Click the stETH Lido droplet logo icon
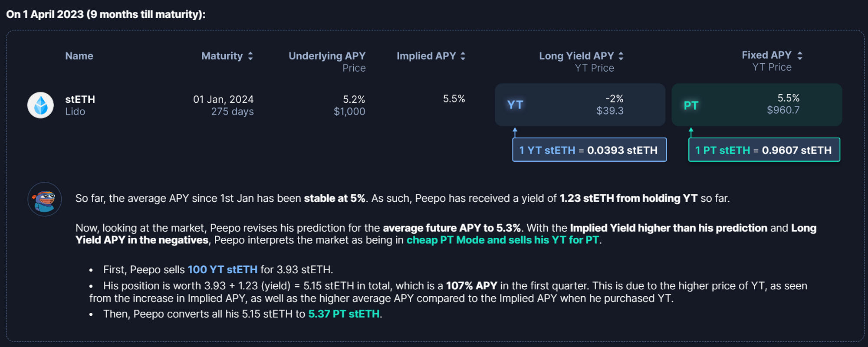Image resolution: width=868 pixels, height=347 pixels. pos(40,105)
